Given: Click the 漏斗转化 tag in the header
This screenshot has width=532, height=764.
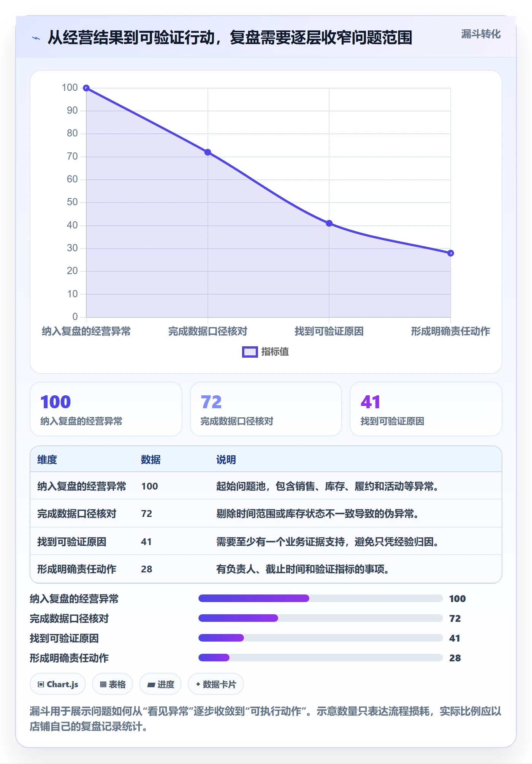Looking at the screenshot, I should coord(481,34).
